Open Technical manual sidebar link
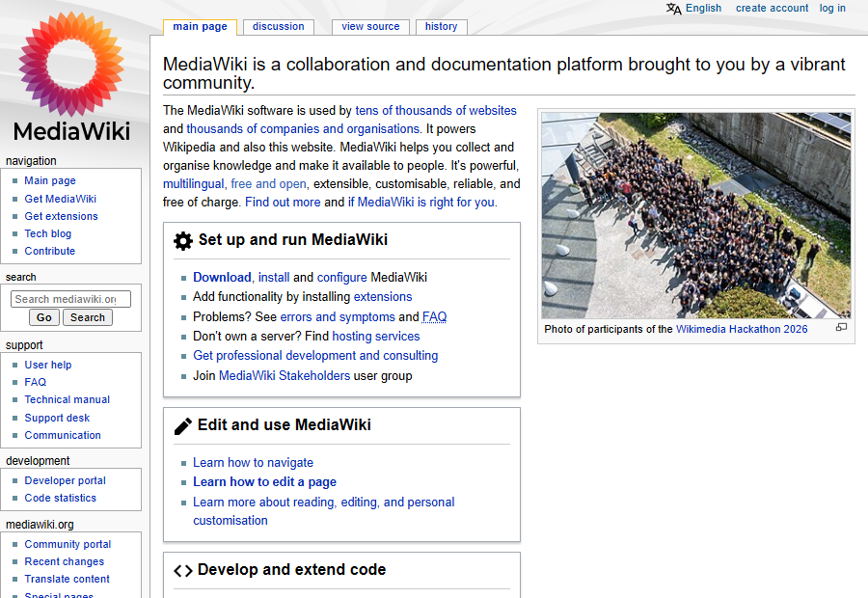This screenshot has height=598, width=868. [67, 399]
